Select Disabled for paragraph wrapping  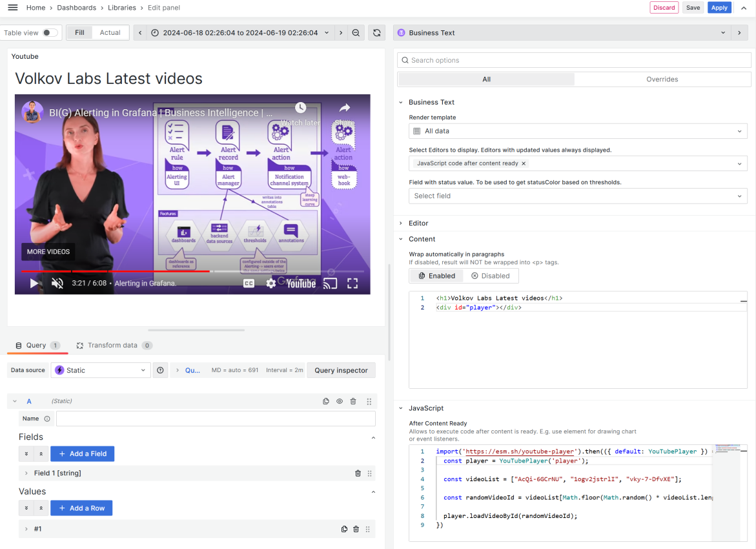pos(491,275)
